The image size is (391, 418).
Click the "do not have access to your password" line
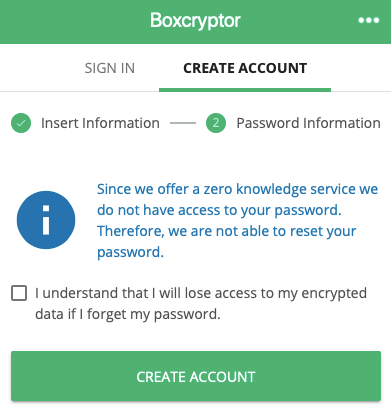(x=219, y=210)
